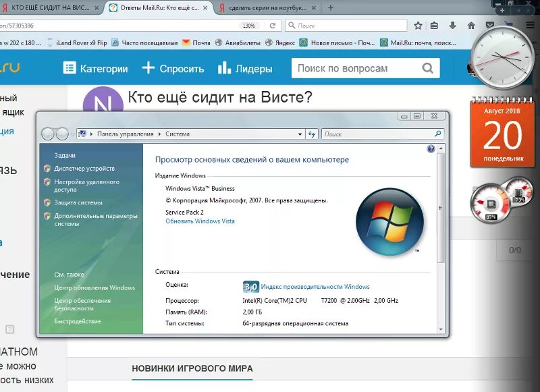Click the purple 'N' user avatar
Viewport: 540px width, 392px height.
coord(103,100)
